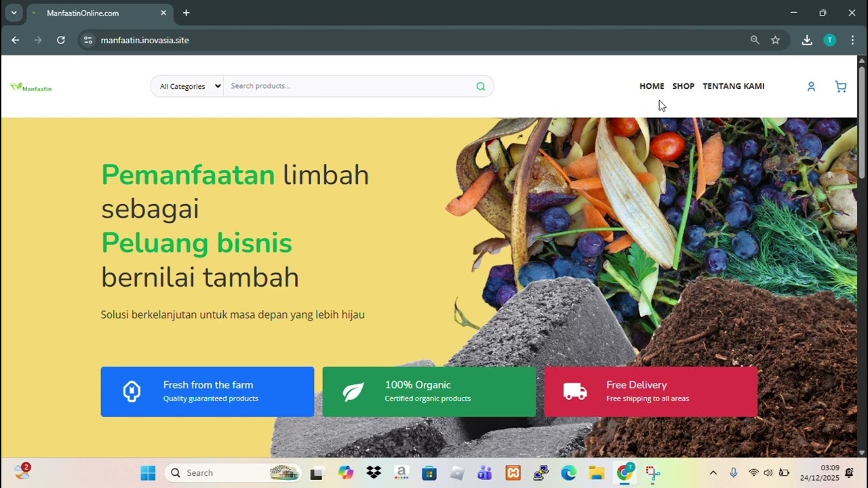868x488 pixels.
Task: Open a new browser tab
Action: pyautogui.click(x=186, y=13)
